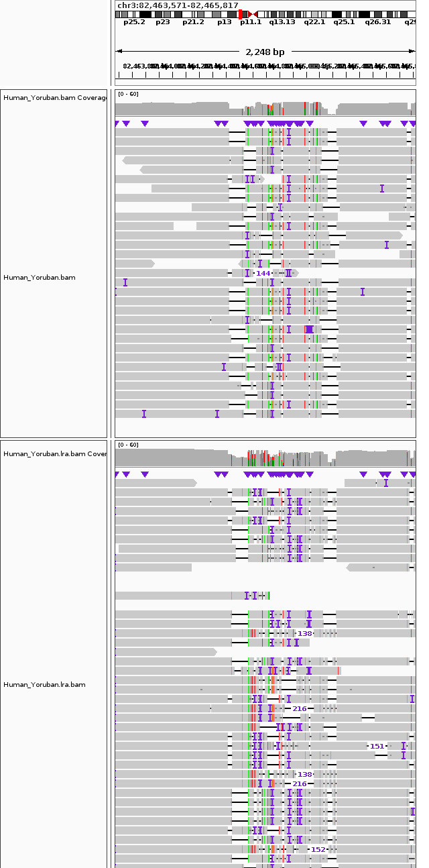Screen dimensions: 429x868
Task: Select the Human_Yoruban.lra.bam alignment track name
Action: (x=44, y=685)
